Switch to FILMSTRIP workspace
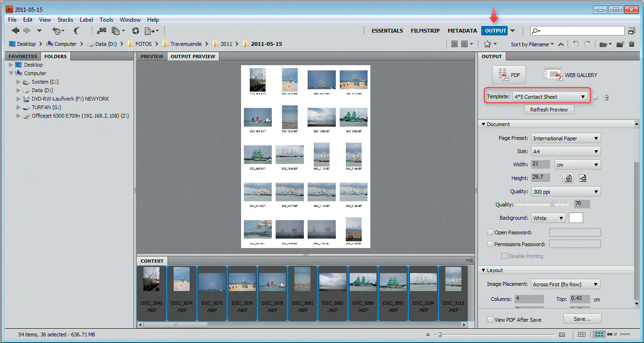The height and width of the screenshot is (343, 644). pos(425,31)
